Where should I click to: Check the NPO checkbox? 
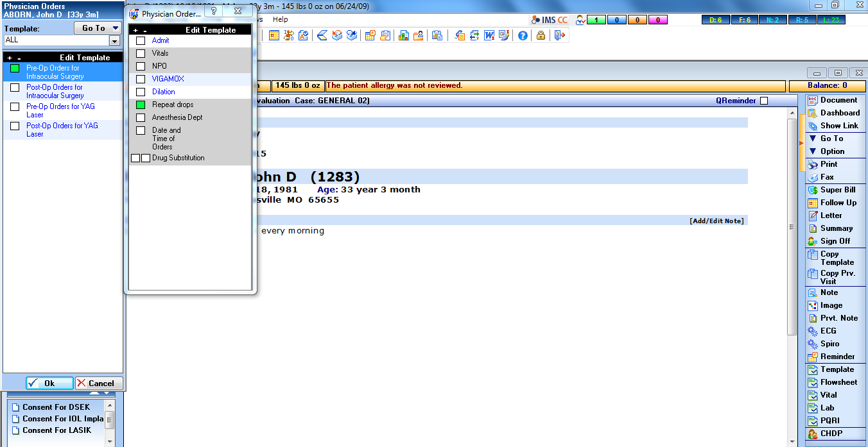(141, 67)
